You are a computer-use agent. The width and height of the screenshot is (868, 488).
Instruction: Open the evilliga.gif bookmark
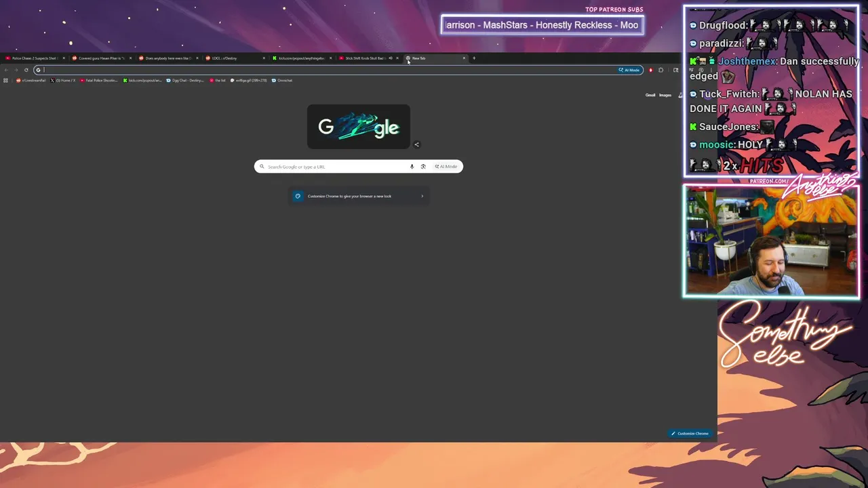(x=249, y=81)
